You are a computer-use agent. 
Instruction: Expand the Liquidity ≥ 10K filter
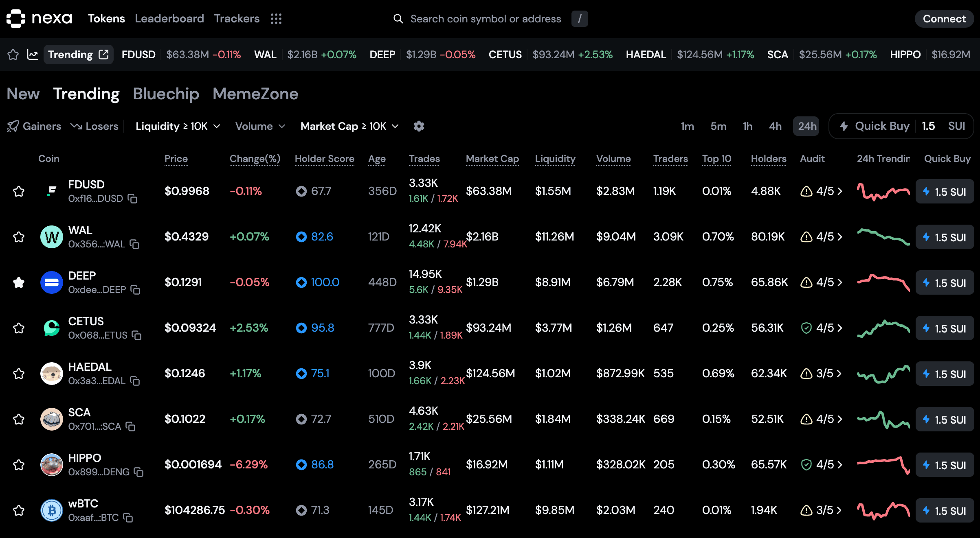point(178,126)
